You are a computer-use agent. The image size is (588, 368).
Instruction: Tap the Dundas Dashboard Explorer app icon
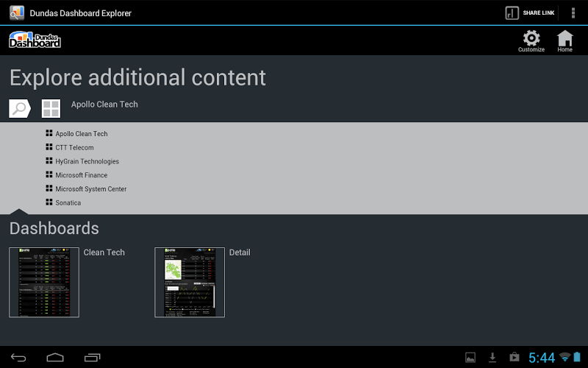coord(17,13)
